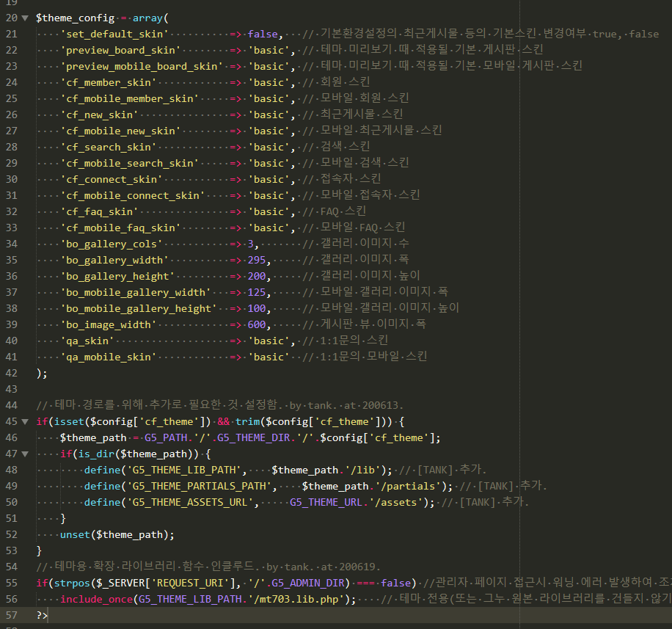Click the include_once keyword on line 56
This screenshot has height=629, width=672.
tap(96, 599)
